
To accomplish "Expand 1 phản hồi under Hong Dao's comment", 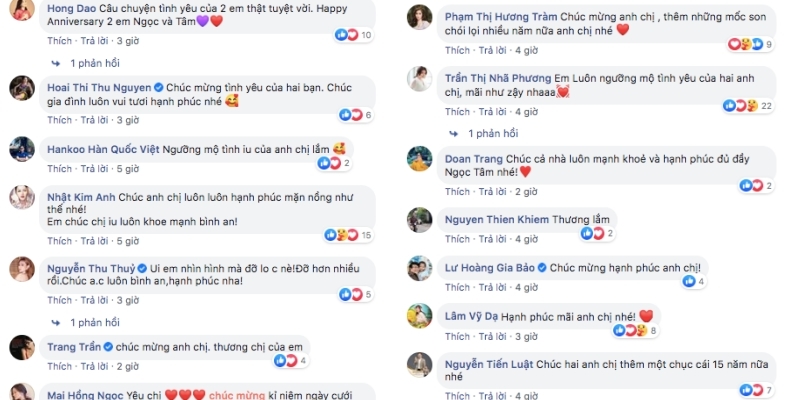I will pos(86,63).
